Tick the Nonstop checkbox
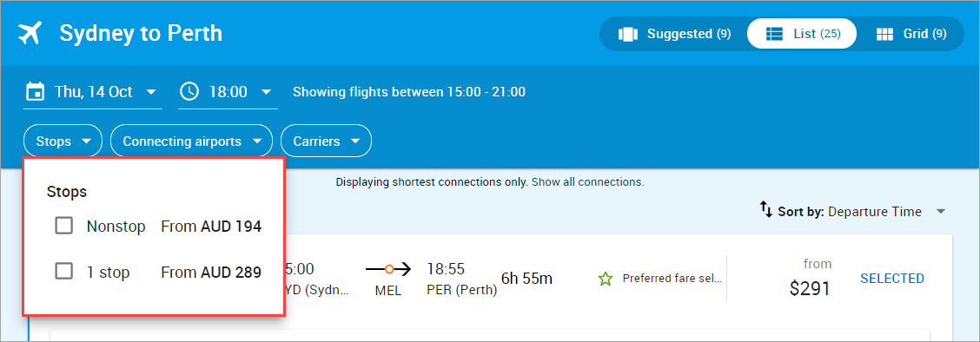 point(63,226)
